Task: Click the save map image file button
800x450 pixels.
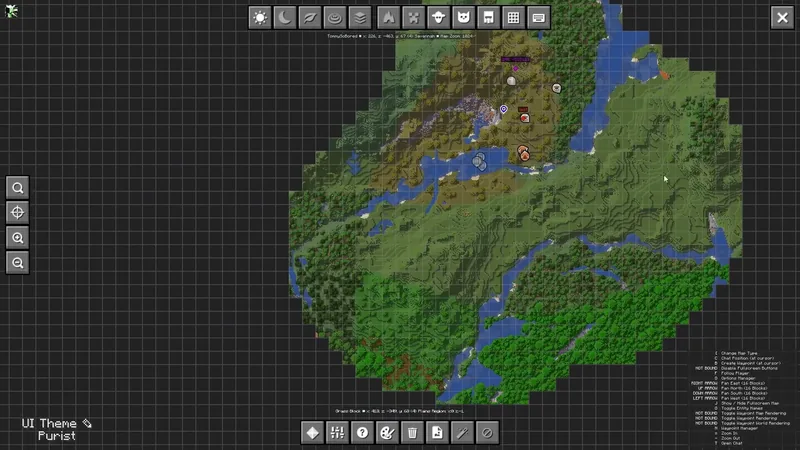Action: (437, 433)
